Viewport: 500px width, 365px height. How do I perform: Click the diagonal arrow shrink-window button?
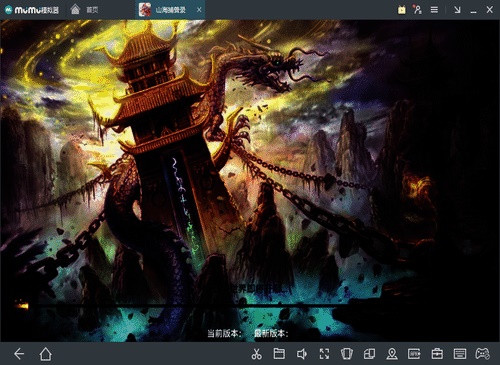[x=457, y=10]
